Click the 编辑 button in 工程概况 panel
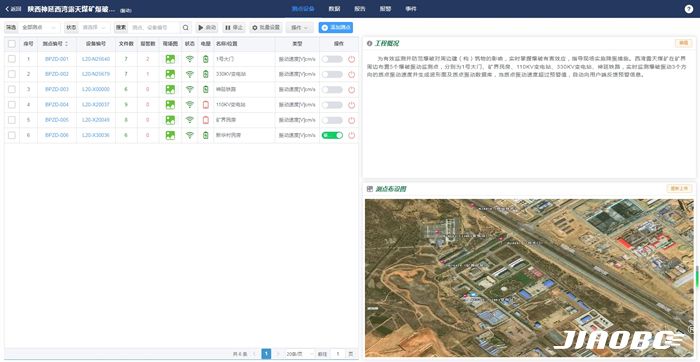 click(x=682, y=43)
